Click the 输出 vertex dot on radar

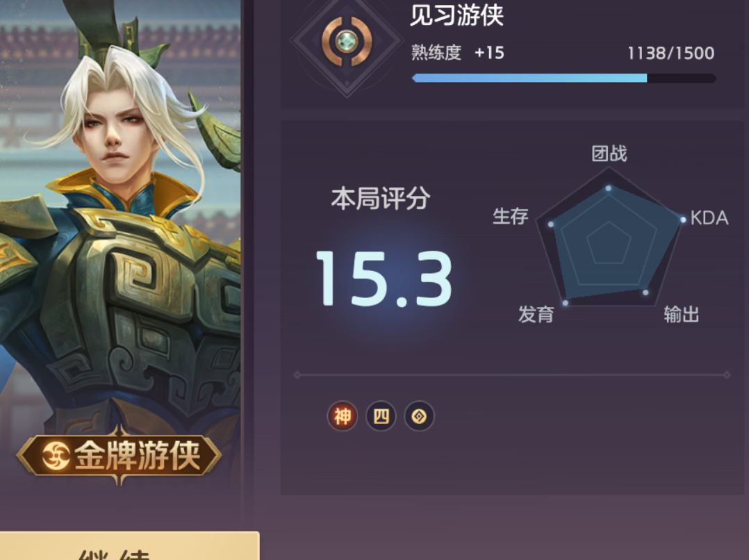click(645, 292)
